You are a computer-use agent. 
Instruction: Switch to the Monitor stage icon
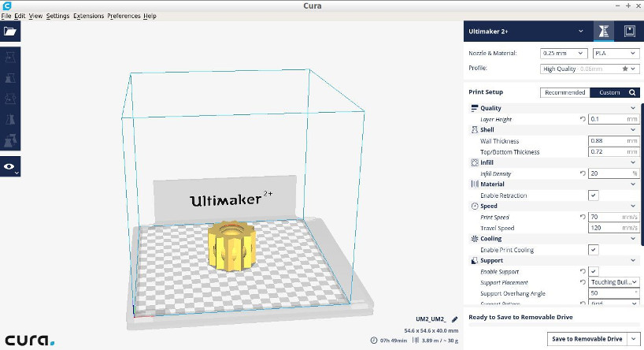pyautogui.click(x=629, y=32)
